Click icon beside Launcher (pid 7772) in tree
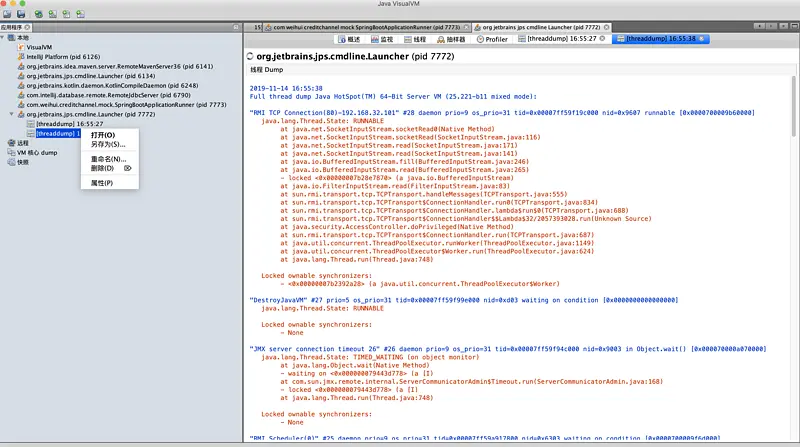The width and height of the screenshot is (800, 447). (x=21, y=114)
